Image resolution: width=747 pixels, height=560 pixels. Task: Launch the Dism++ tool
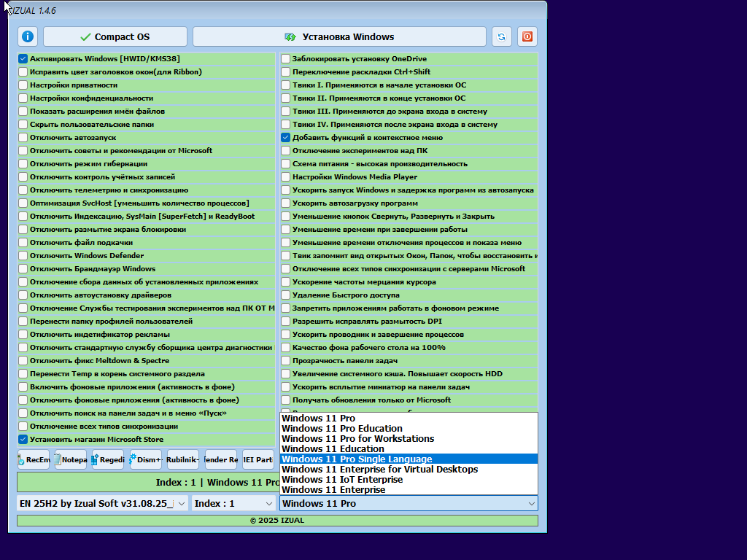click(146, 459)
